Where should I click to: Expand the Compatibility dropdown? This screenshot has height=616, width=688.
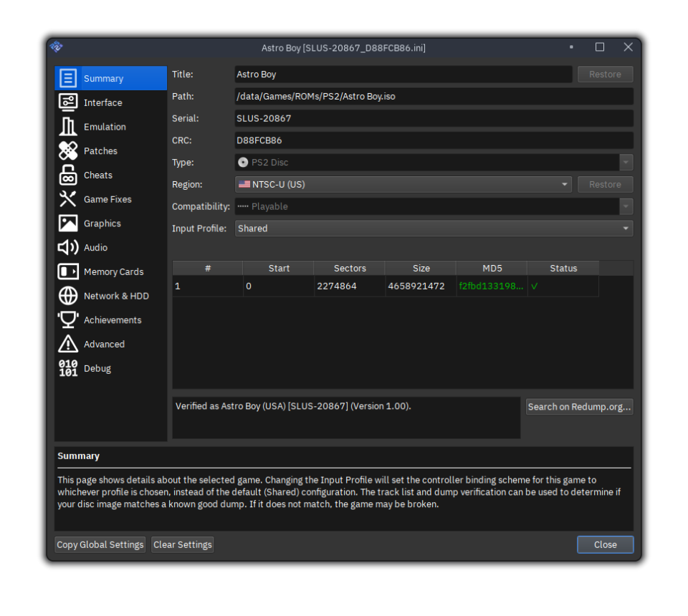tap(626, 206)
